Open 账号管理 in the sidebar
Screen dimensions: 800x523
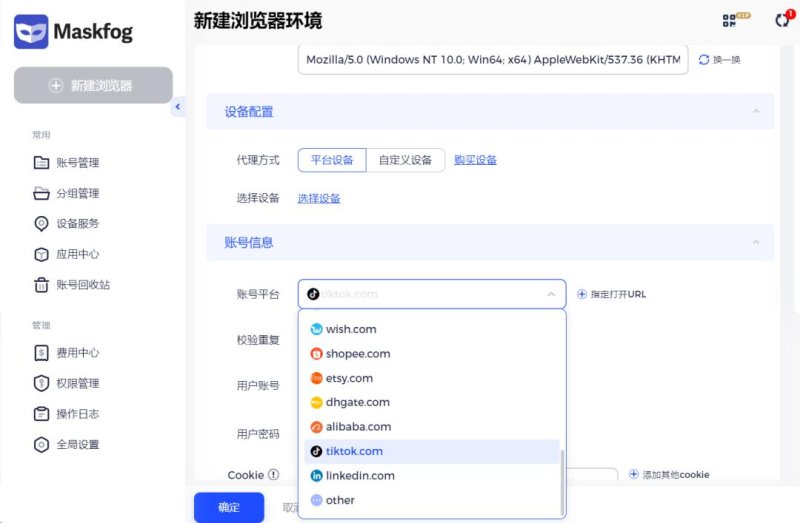78,163
